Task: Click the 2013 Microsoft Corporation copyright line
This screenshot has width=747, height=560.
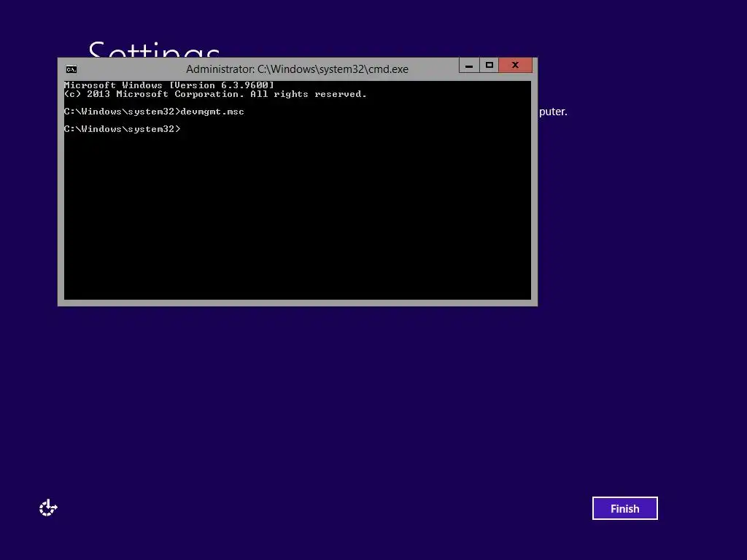Action: point(215,94)
